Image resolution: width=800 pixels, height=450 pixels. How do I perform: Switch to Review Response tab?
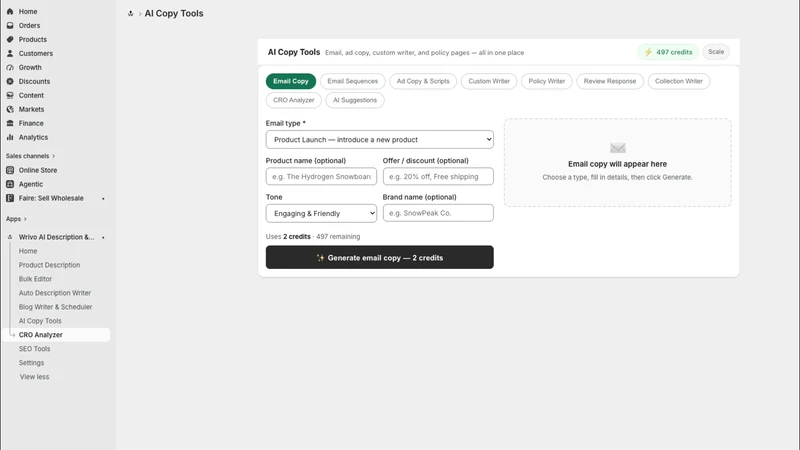(610, 81)
